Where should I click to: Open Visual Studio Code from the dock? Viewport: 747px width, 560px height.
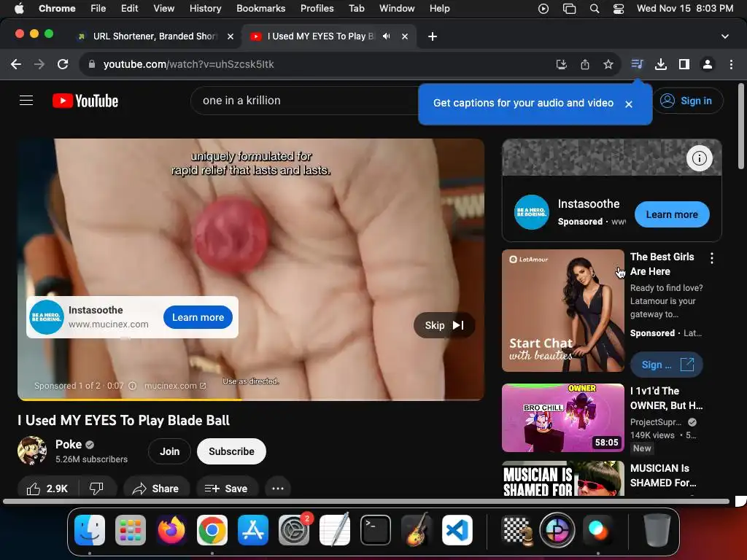pyautogui.click(x=457, y=530)
